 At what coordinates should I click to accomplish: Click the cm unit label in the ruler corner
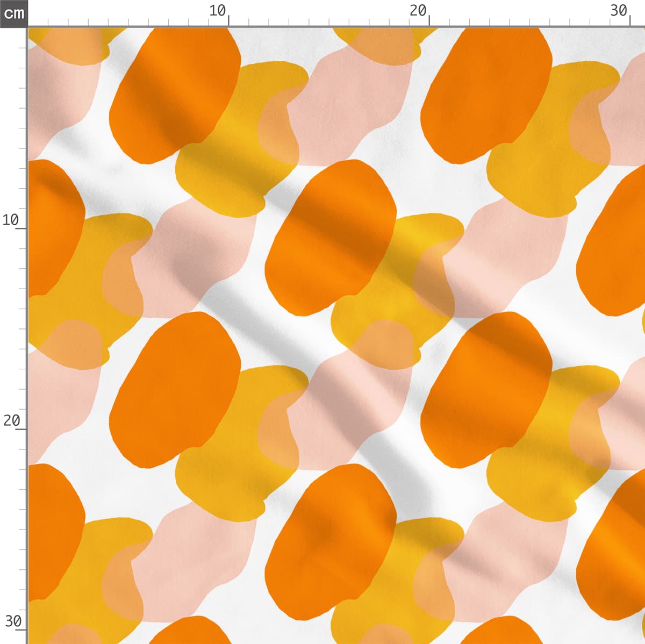[13, 13]
